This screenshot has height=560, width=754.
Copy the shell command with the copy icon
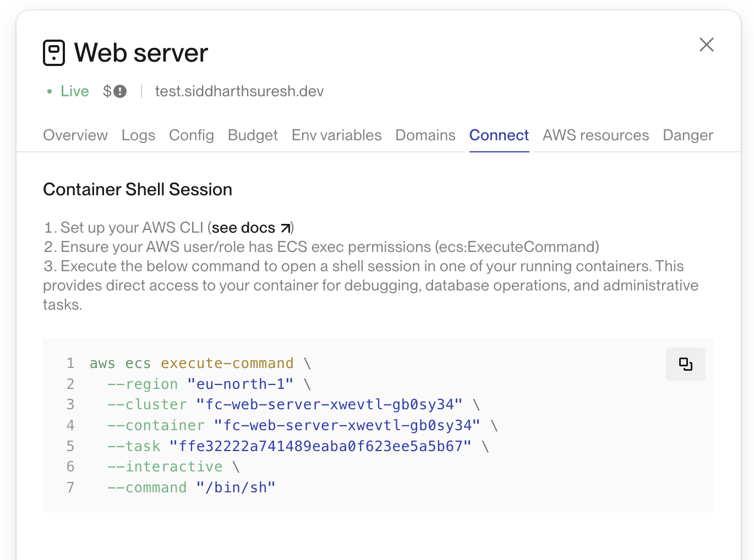click(685, 364)
